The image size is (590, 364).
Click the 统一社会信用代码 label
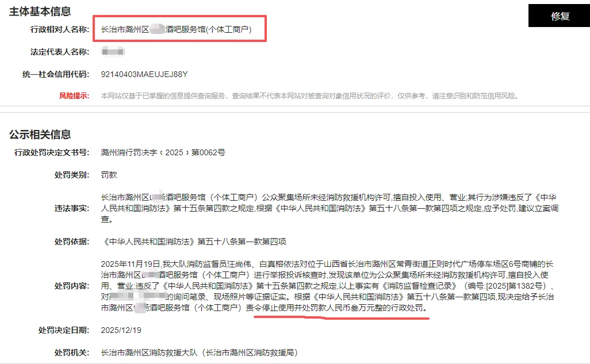pyautogui.click(x=56, y=74)
